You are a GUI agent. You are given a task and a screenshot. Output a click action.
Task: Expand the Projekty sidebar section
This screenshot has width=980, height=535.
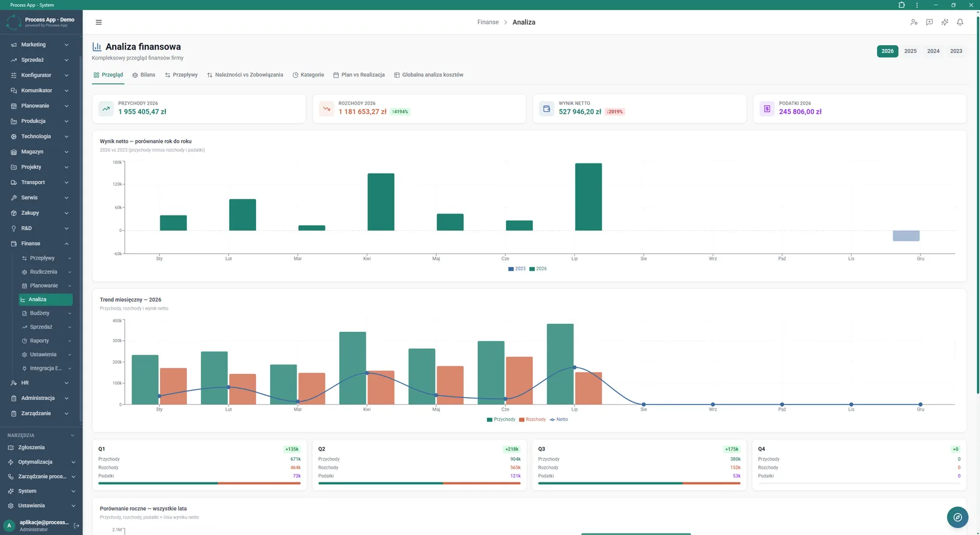[40, 167]
